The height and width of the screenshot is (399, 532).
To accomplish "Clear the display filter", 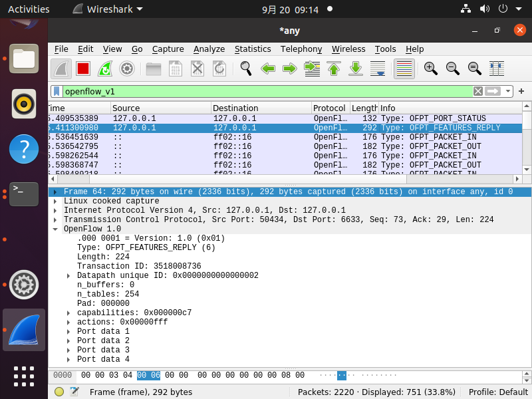I will click(x=478, y=91).
